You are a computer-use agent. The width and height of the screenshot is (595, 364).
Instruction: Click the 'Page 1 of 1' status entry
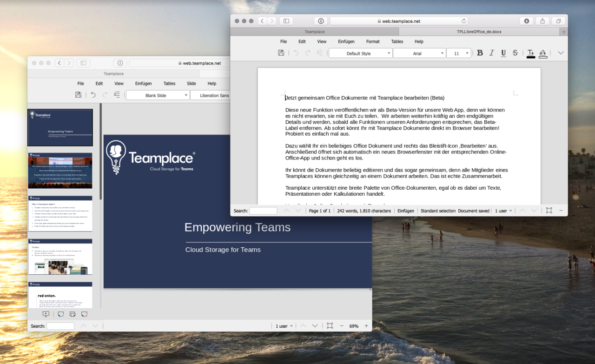click(320, 211)
